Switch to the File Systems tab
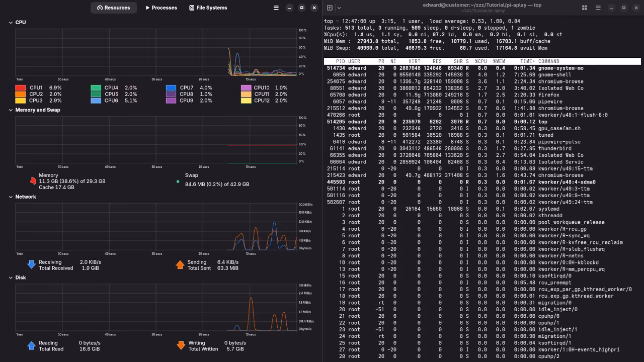644x362 pixels. tap(208, 8)
